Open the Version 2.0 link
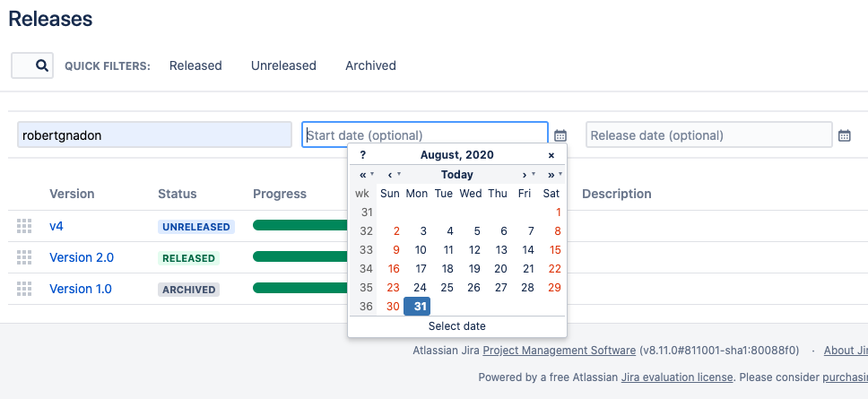Viewport: 868px width, 399px height. [82, 257]
